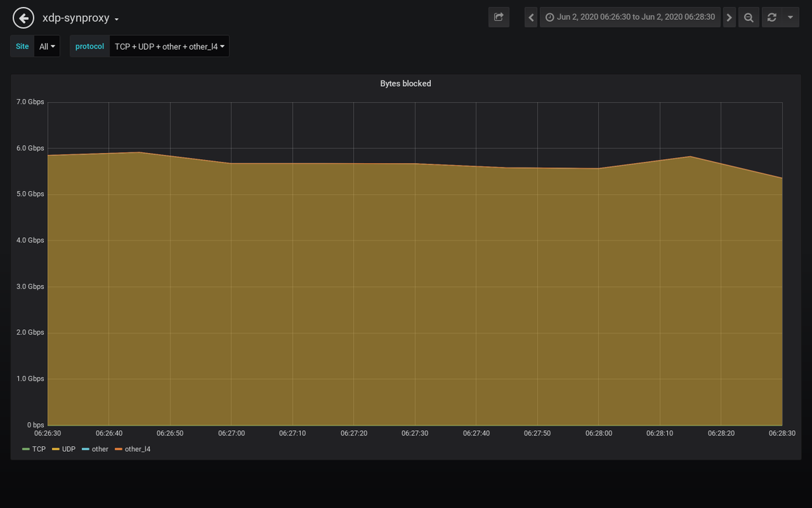Click the Site variable label
Screen dimensions: 812x508
click(x=22, y=46)
